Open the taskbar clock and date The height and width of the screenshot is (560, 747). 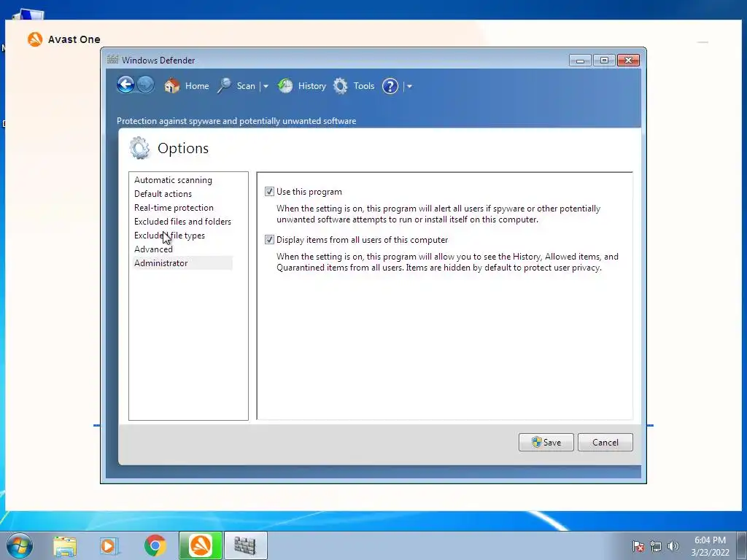pyautogui.click(x=710, y=546)
